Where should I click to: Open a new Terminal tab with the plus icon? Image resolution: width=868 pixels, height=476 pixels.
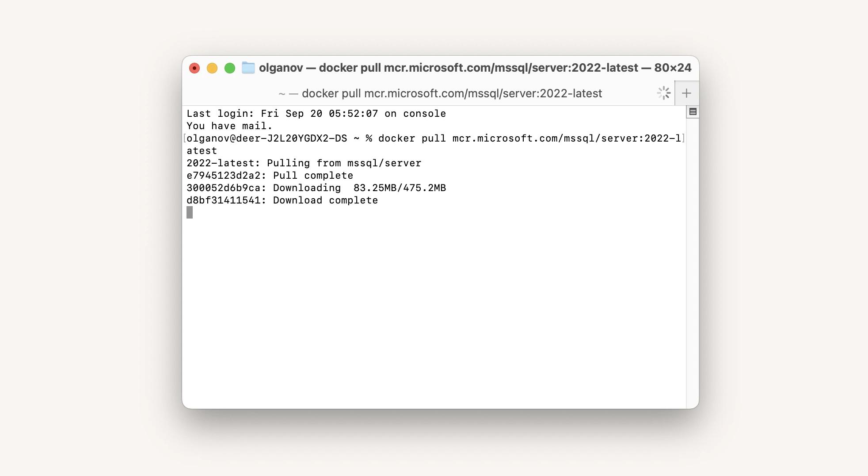687,93
